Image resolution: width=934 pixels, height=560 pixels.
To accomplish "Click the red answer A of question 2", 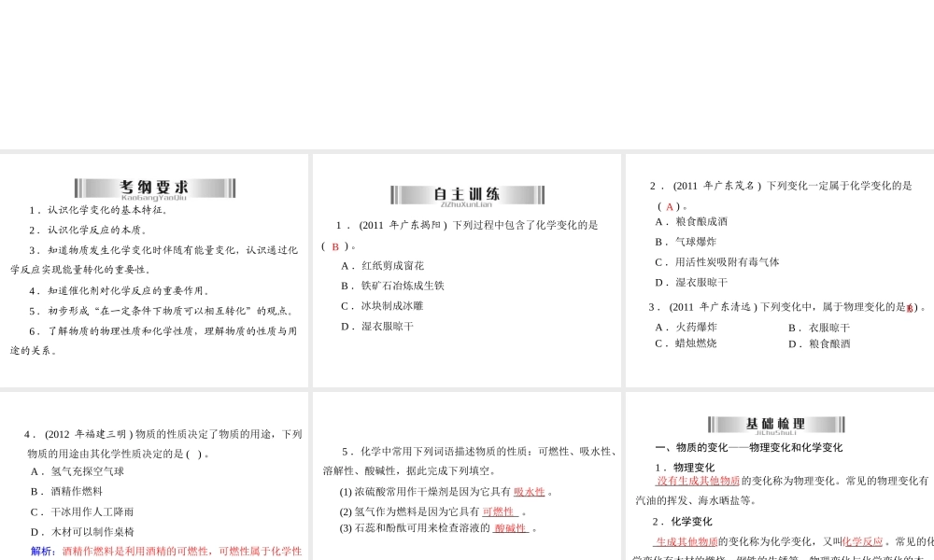I will coord(670,207).
